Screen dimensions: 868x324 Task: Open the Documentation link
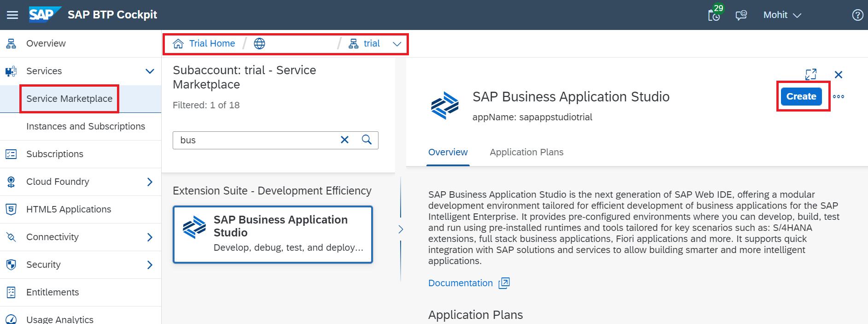[x=460, y=283]
